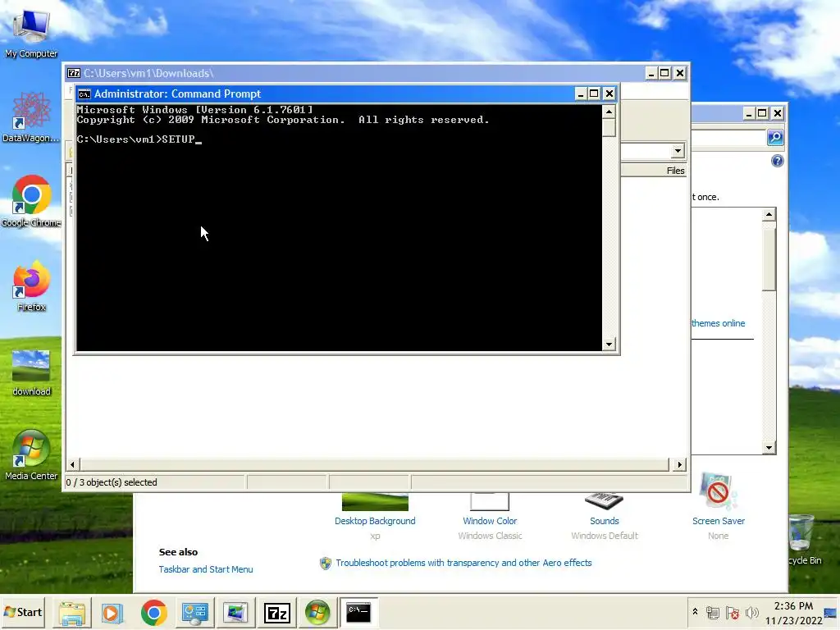Switch to the Personalization window in the taskbar

(x=235, y=612)
